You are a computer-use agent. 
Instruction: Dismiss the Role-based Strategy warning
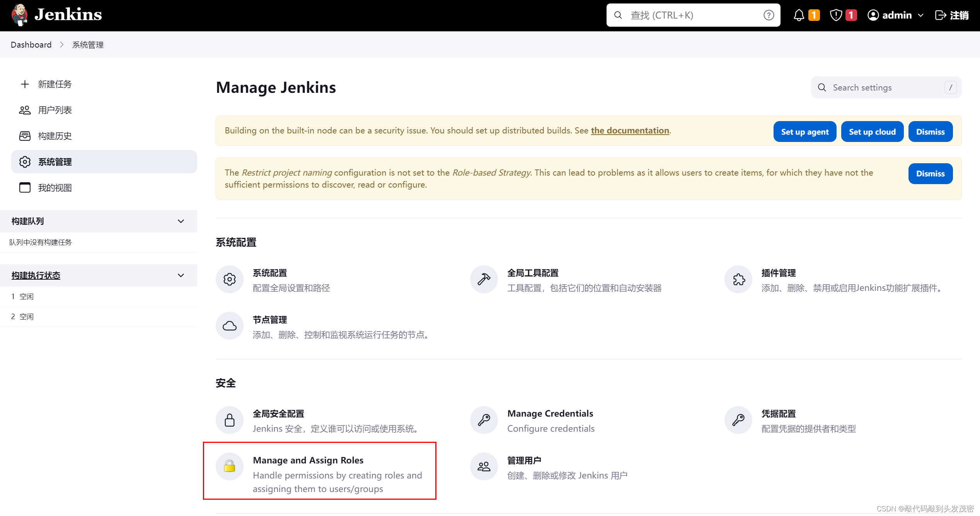(930, 173)
